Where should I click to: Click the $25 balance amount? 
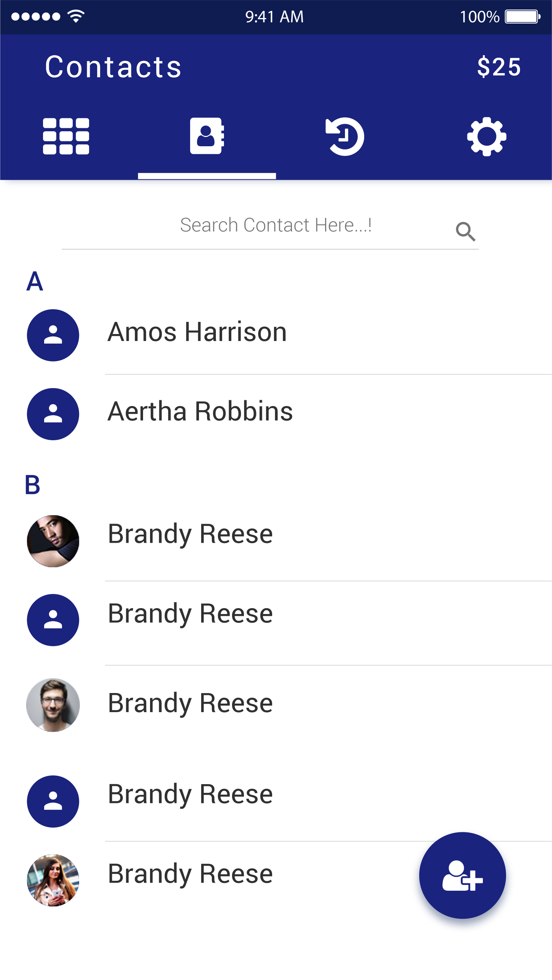499,67
